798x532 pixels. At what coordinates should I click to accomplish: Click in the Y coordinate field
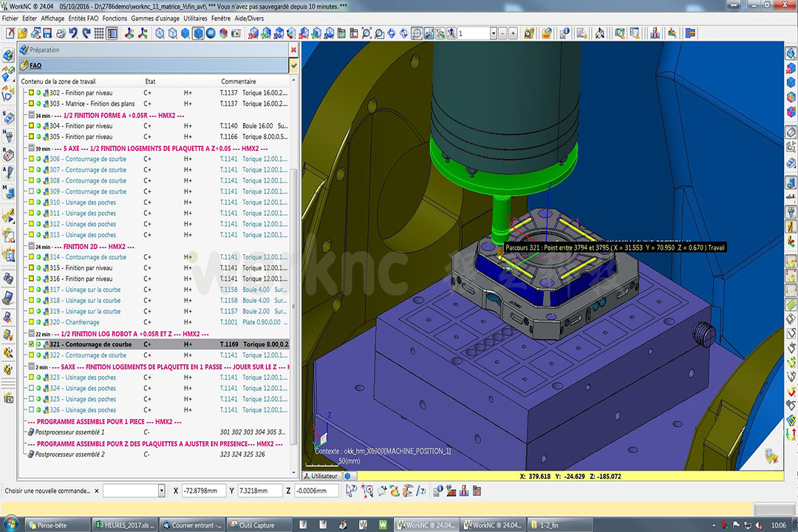[259, 491]
